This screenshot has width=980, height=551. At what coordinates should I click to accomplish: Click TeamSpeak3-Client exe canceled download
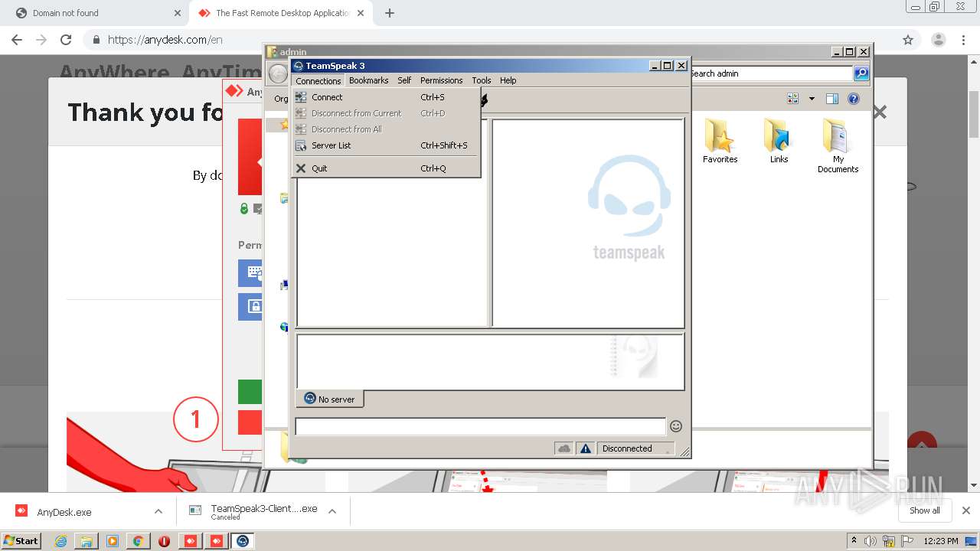coord(253,512)
